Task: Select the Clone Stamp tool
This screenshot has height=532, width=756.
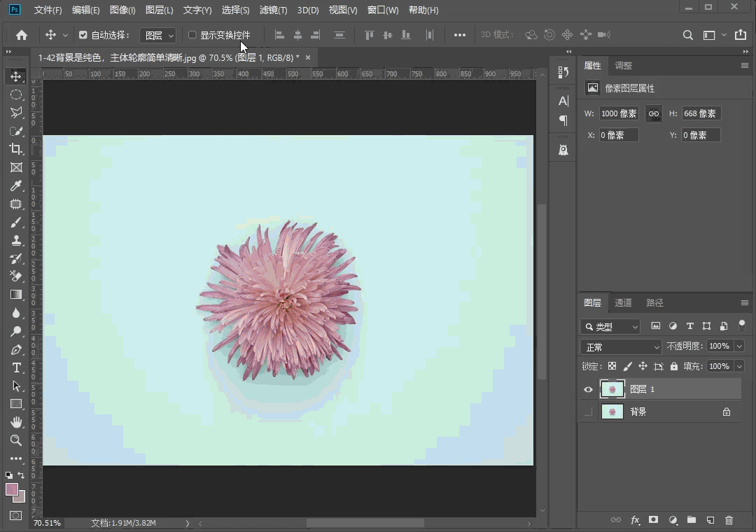Action: 16,240
